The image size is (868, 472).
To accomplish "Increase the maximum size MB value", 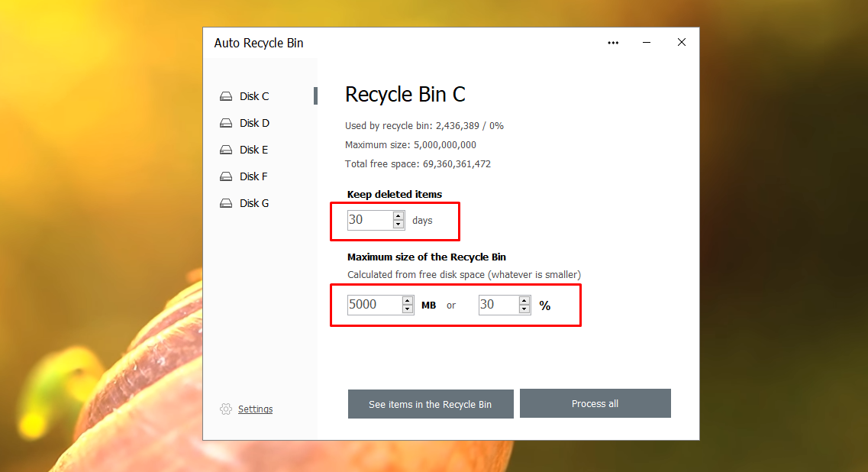I will 408,301.
